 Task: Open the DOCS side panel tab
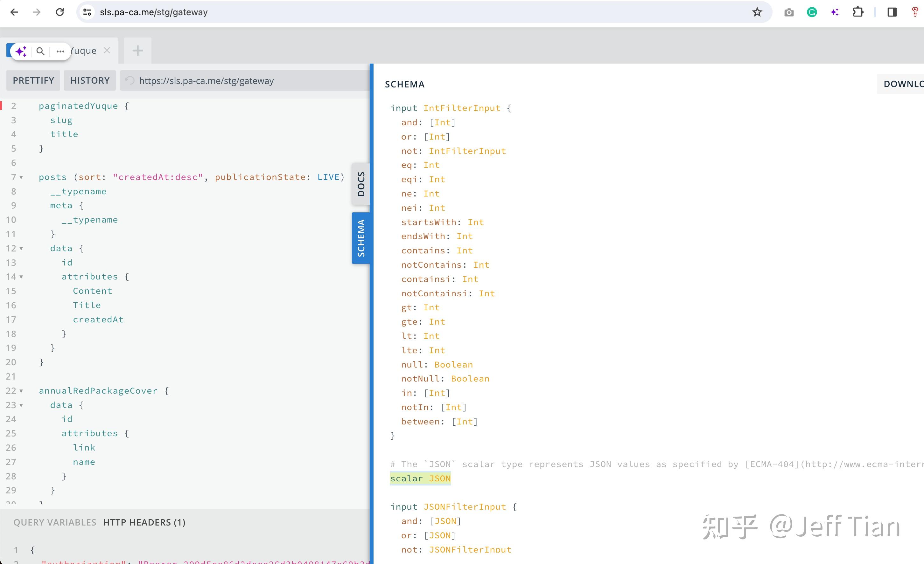[x=361, y=184]
